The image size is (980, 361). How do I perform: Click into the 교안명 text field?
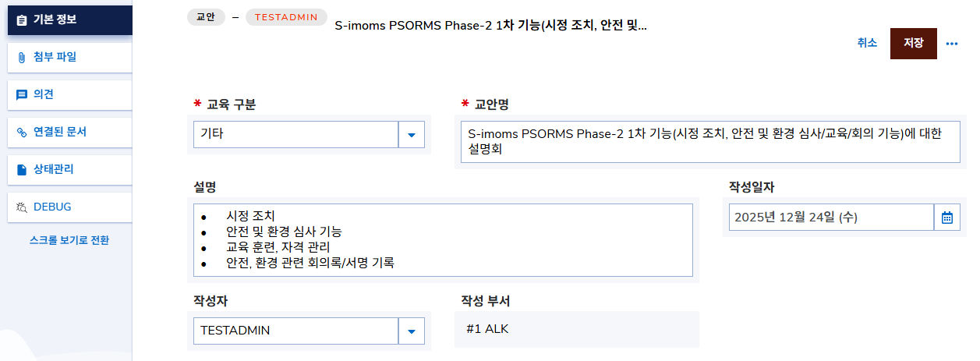(709, 141)
